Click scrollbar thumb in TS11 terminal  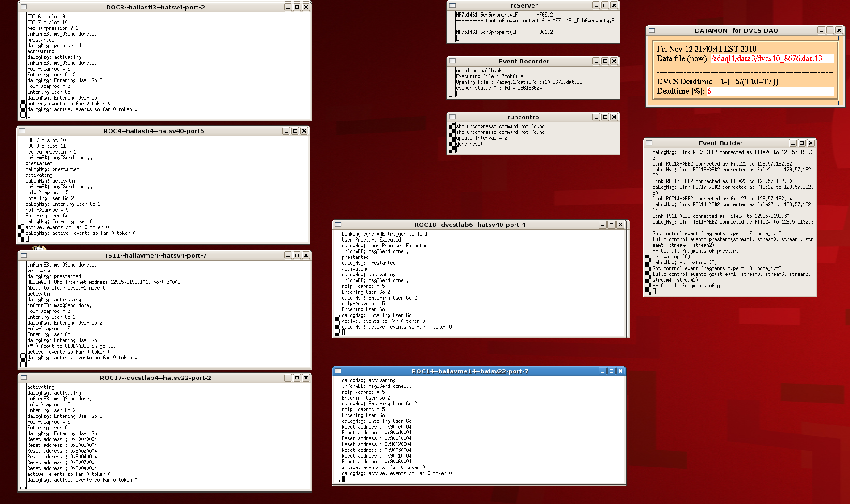tap(23, 359)
